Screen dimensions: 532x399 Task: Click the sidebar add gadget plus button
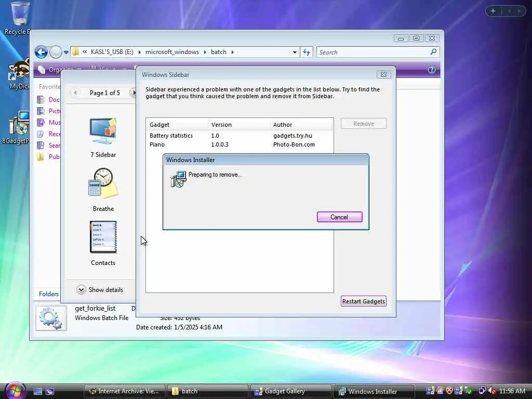(493, 11)
